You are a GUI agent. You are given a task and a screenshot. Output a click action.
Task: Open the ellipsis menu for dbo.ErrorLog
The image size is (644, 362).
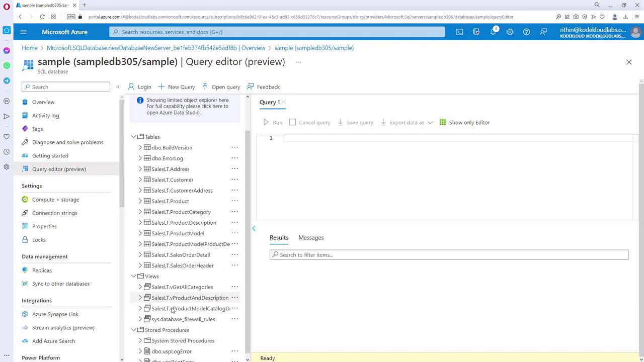(x=234, y=158)
